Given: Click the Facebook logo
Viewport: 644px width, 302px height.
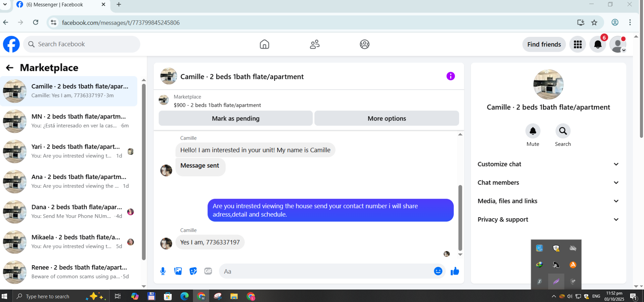Looking at the screenshot, I should tap(11, 44).
